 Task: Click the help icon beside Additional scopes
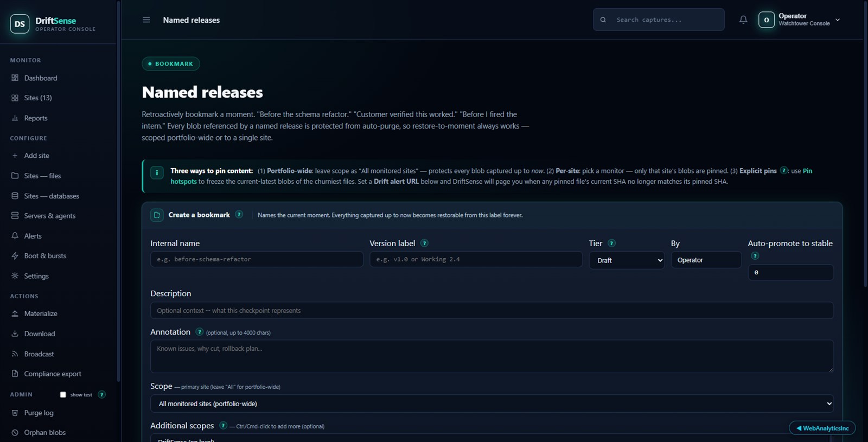coord(222,426)
